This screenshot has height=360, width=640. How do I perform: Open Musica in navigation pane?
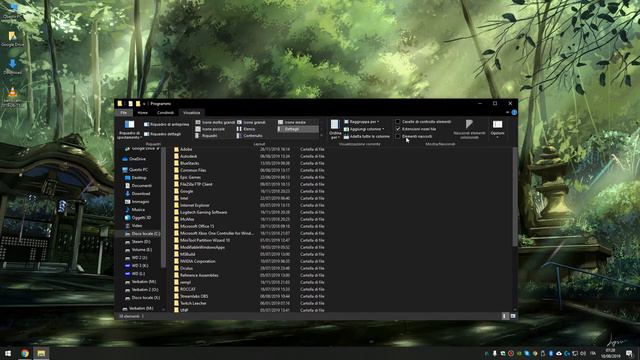click(135, 210)
